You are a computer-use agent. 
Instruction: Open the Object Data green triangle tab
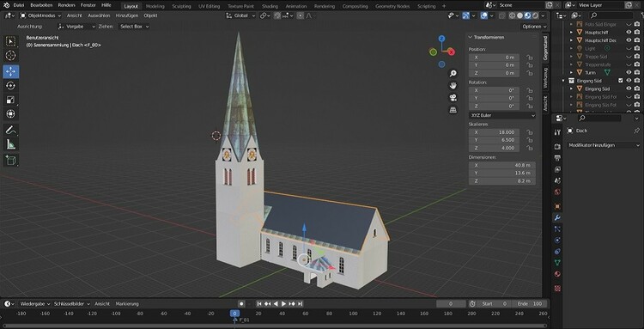pyautogui.click(x=557, y=263)
